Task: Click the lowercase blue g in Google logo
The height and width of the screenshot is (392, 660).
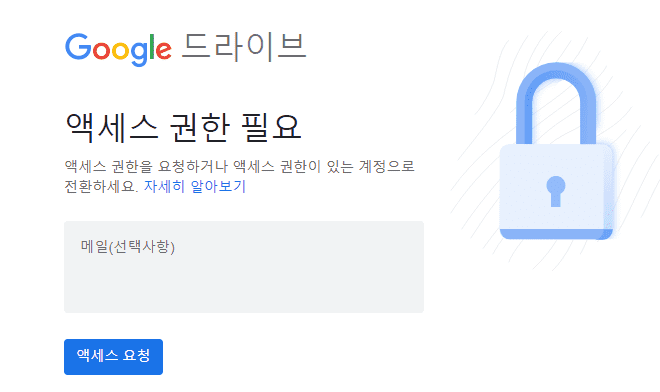Action: pos(139,54)
